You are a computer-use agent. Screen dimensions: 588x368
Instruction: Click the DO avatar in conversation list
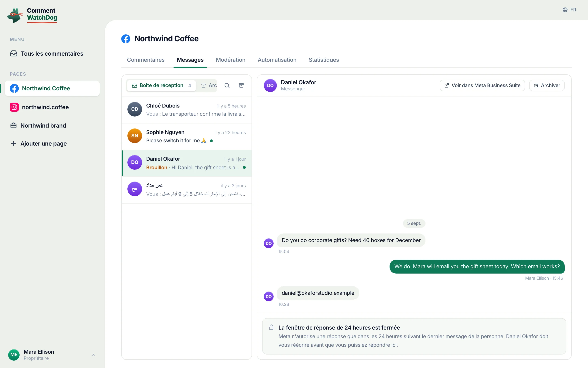pyautogui.click(x=135, y=162)
